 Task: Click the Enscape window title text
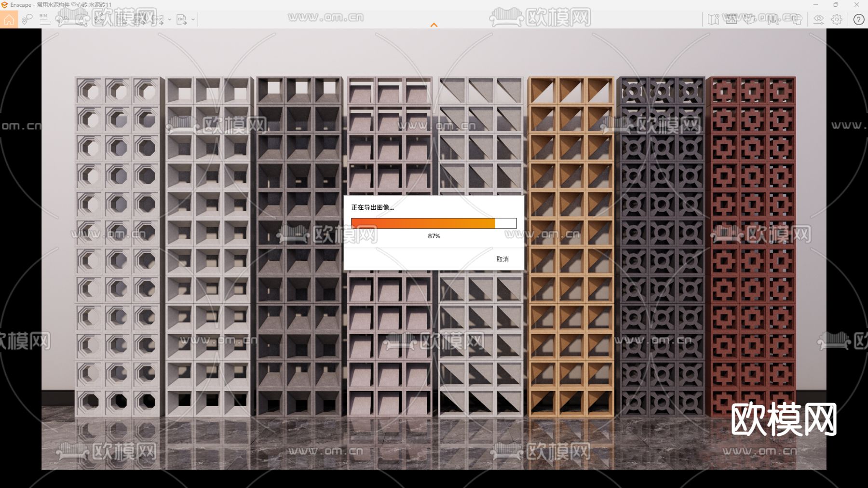(x=61, y=5)
